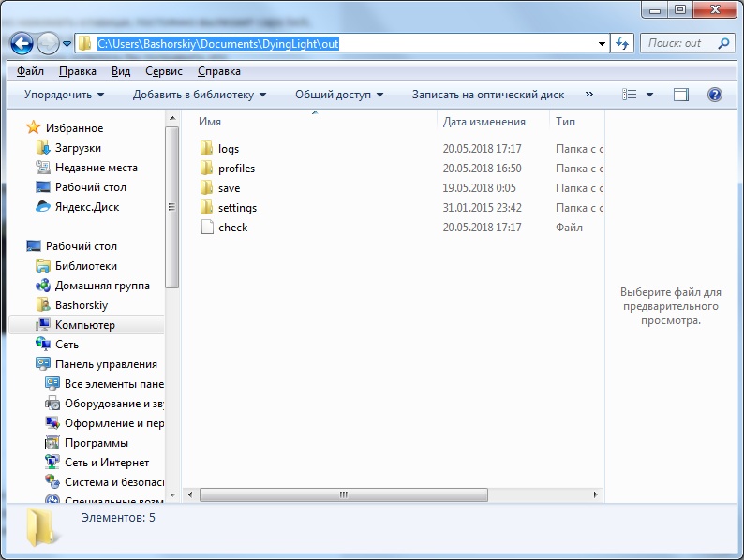Click Записать на оптический диск button
The image size is (744, 560).
pos(487,95)
